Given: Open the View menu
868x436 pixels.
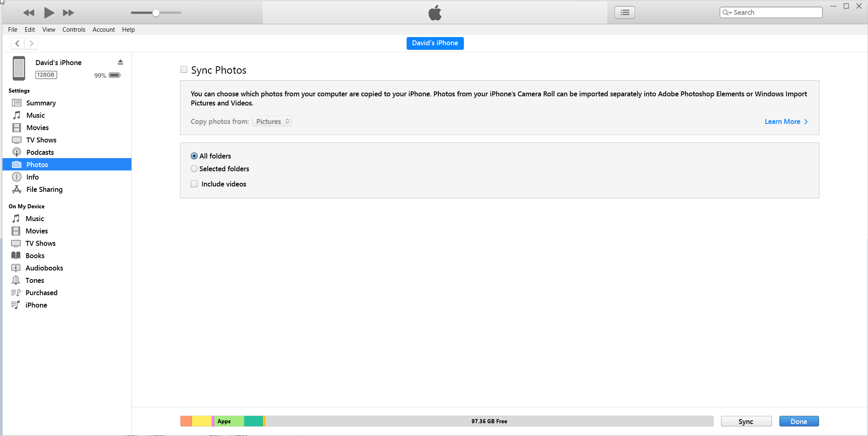Looking at the screenshot, I should 49,30.
